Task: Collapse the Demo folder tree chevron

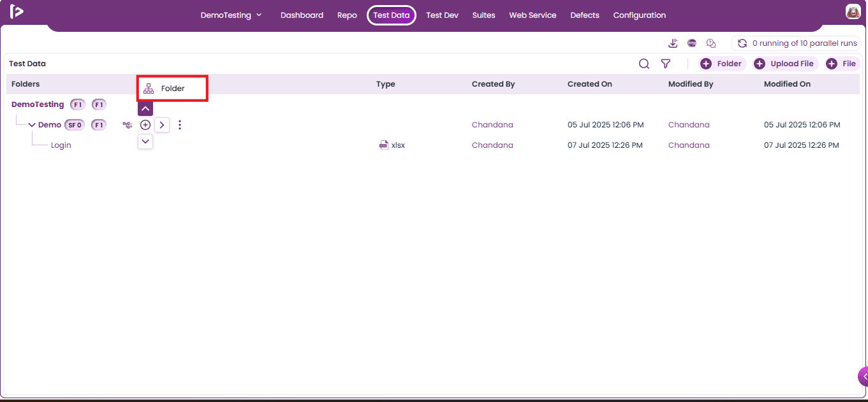Action: point(32,125)
